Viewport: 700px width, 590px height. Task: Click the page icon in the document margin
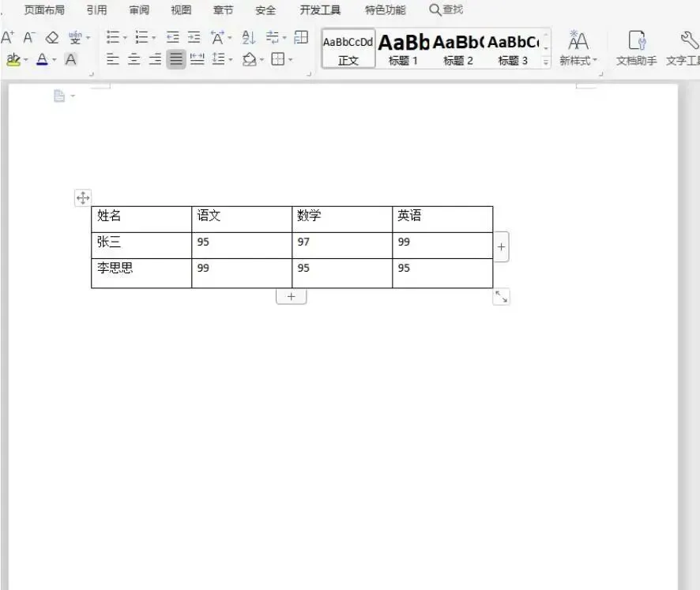click(59, 96)
